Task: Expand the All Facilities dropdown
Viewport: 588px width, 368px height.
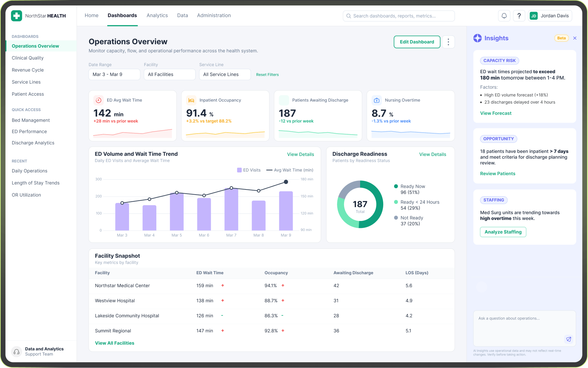Action: 169,74
